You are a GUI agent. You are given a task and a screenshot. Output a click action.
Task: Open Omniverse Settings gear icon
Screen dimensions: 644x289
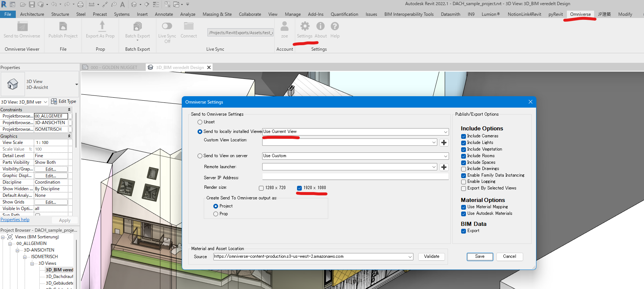305,26
